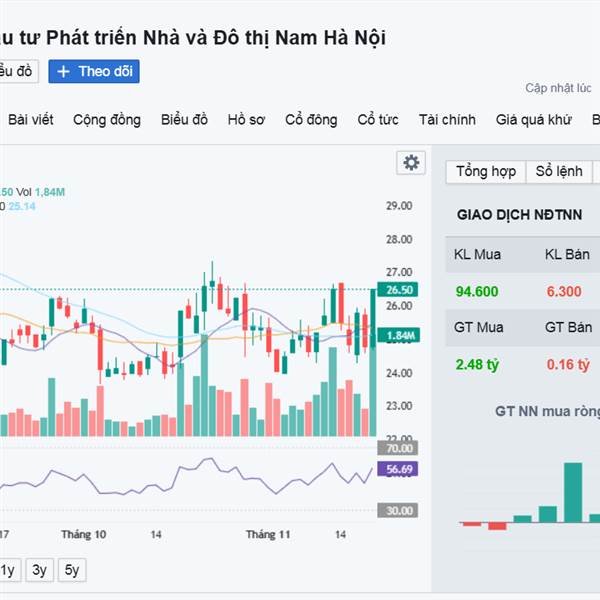Click the 1.84M volume label on axis
The width and height of the screenshot is (600, 600).
point(400,336)
